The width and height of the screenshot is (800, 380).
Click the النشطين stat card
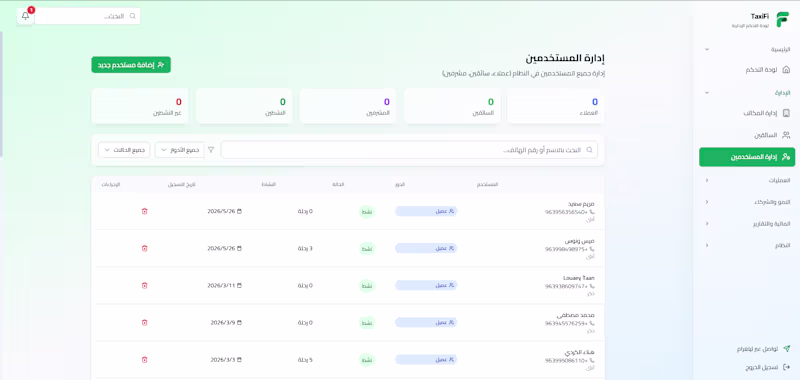tap(244, 106)
